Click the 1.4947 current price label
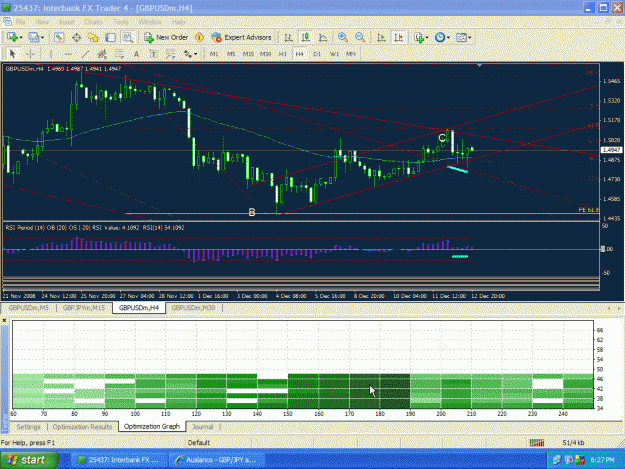 pyautogui.click(x=611, y=150)
